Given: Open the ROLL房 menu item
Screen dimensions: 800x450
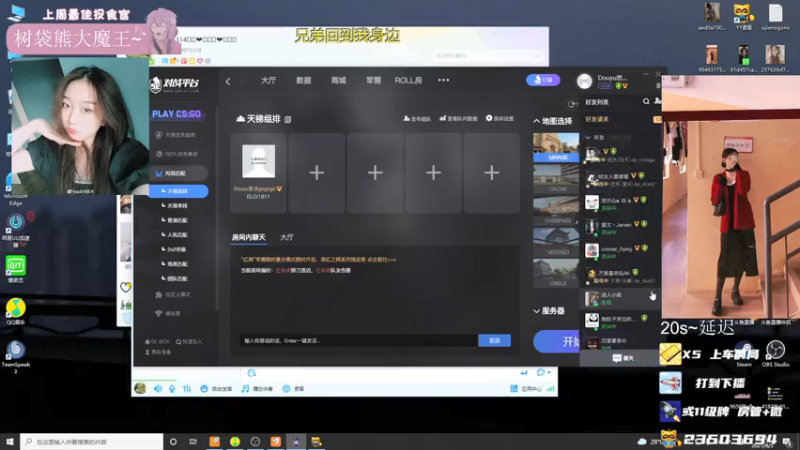Looking at the screenshot, I should [408, 81].
